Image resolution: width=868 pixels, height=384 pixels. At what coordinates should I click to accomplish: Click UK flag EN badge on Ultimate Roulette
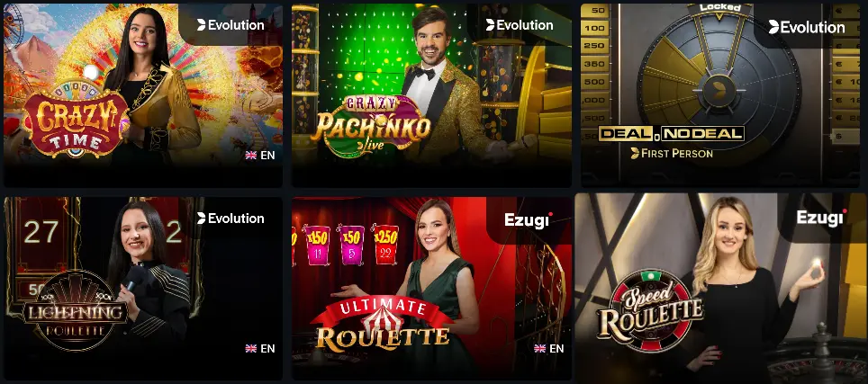[x=549, y=349]
